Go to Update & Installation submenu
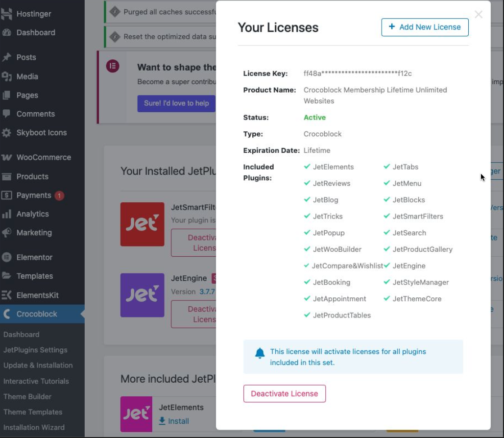The image size is (504, 438). pyautogui.click(x=38, y=365)
